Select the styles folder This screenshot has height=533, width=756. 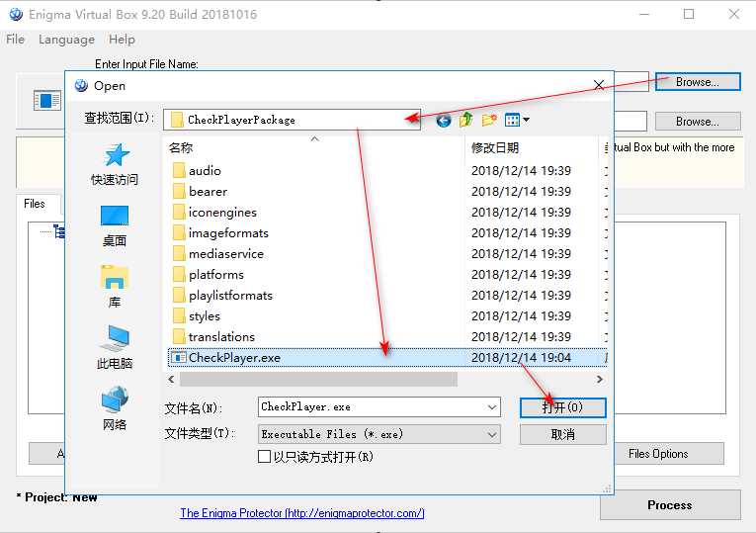(x=197, y=315)
